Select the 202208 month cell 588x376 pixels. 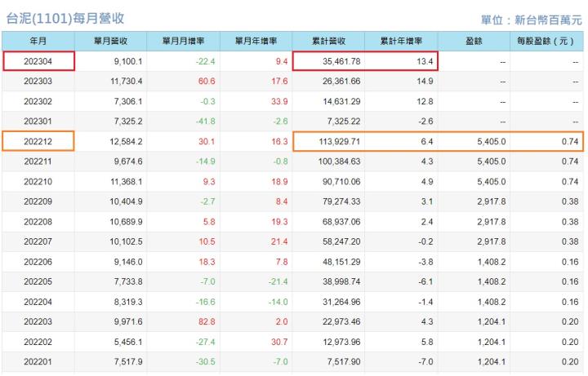38,222
